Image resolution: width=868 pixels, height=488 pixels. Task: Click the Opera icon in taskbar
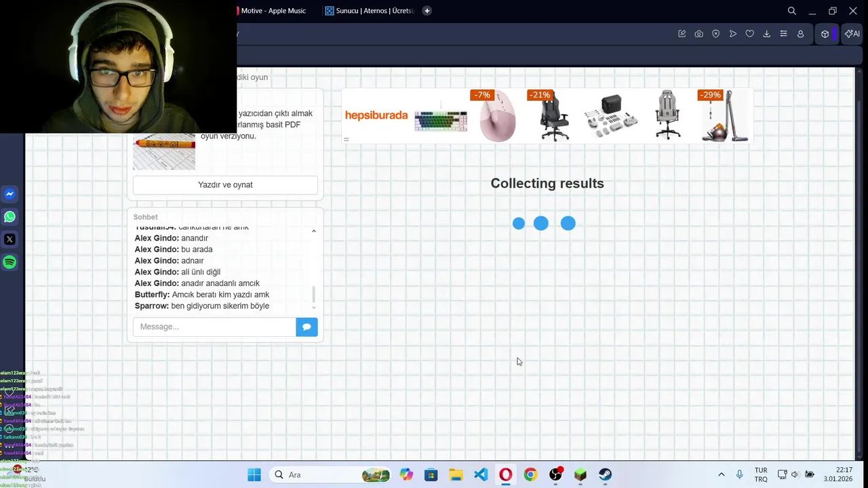tap(506, 474)
